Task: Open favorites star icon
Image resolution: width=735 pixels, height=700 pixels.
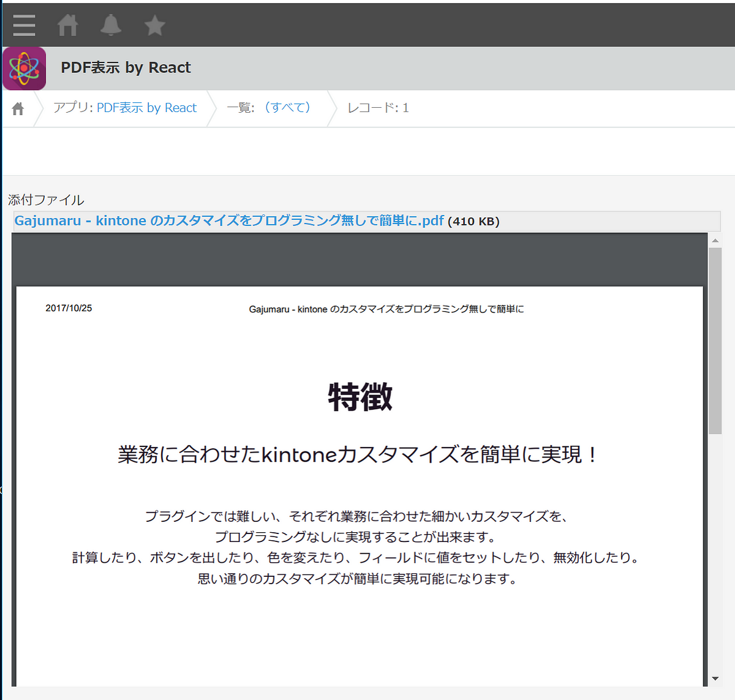Action: point(155,25)
